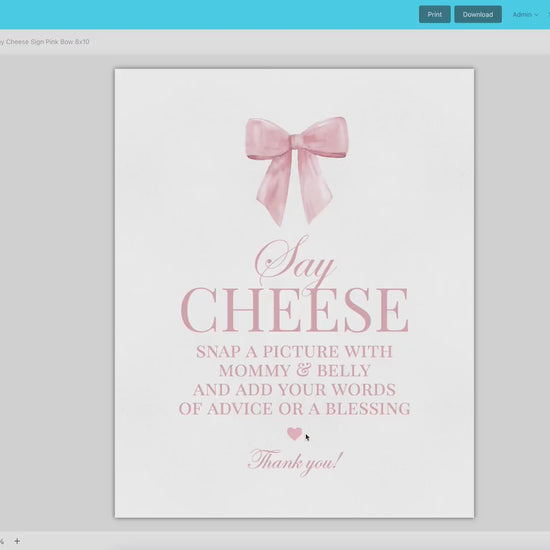Select the 'CHEESE' heading text

(295, 310)
